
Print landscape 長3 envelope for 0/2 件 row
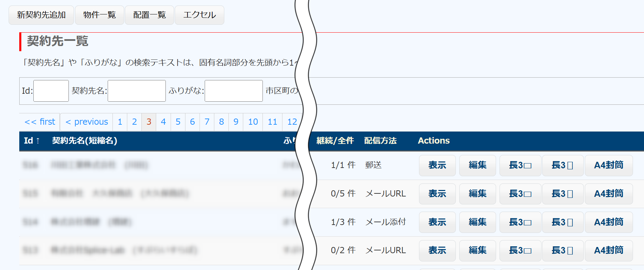(520, 250)
